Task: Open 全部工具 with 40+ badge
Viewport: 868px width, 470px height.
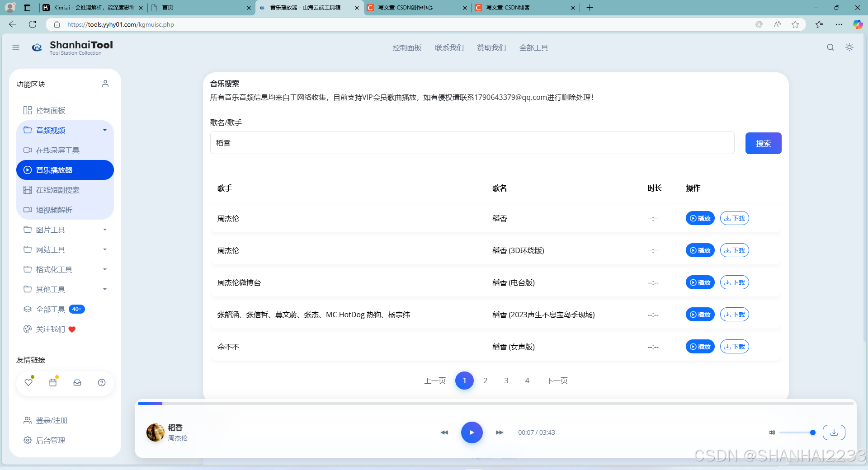Action: point(65,309)
